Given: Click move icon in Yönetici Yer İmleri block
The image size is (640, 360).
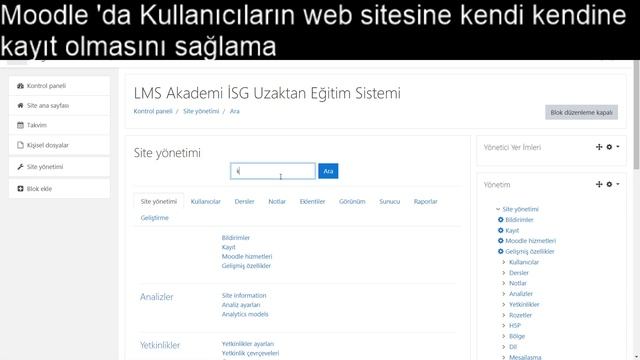Looking at the screenshot, I should tap(599, 147).
